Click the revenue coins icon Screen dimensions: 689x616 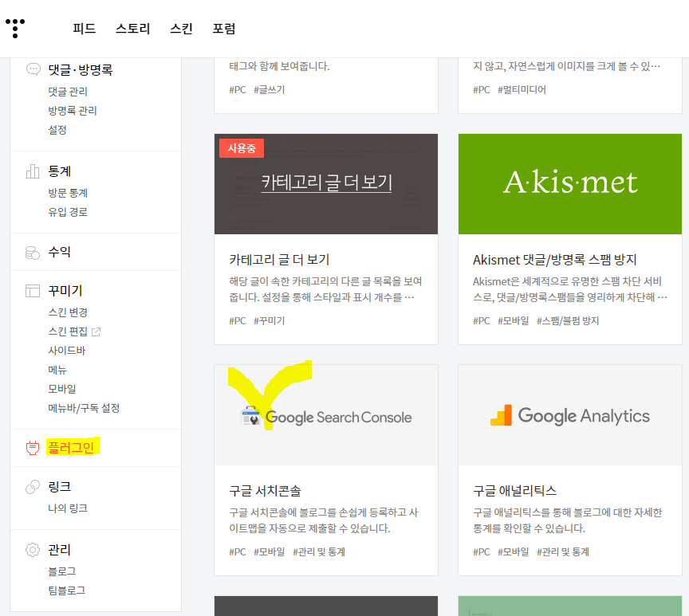pyautogui.click(x=33, y=253)
